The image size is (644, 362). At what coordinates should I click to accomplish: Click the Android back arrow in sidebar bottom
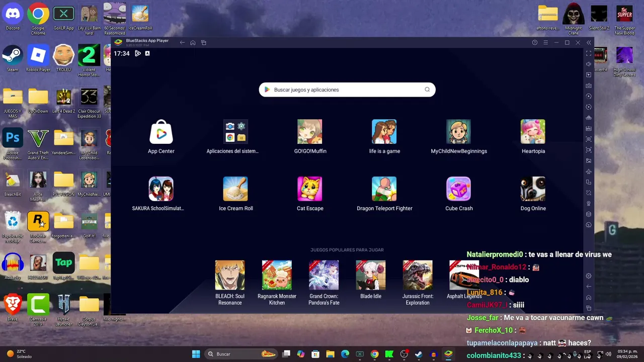point(589,287)
